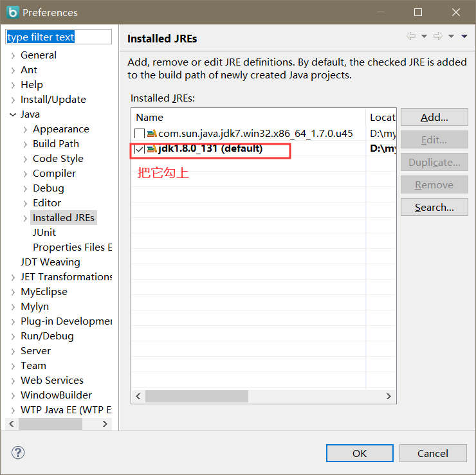Click the JRE icon of jdk1.8.0_131 entry

[x=152, y=148]
